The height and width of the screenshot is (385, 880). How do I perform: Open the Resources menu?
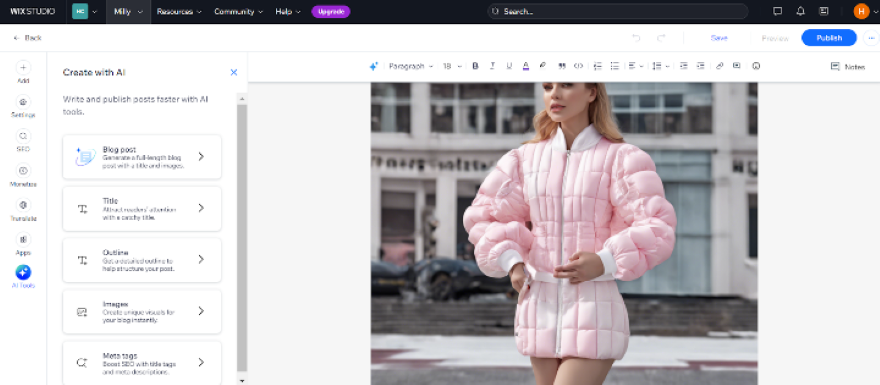pyautogui.click(x=179, y=11)
